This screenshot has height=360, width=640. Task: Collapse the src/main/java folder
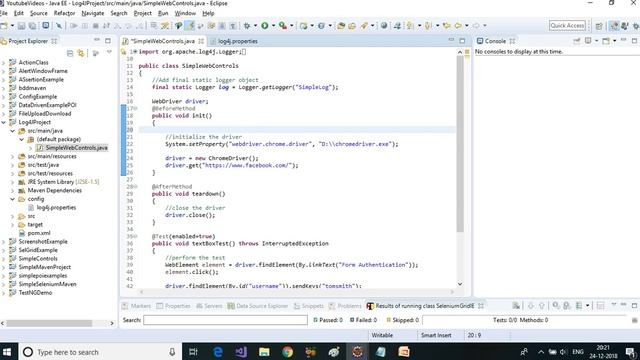coord(13,131)
